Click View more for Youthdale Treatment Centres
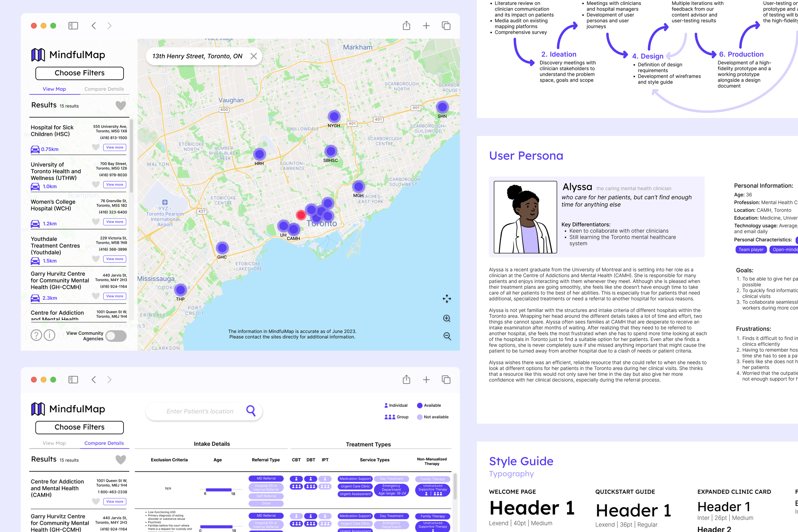The height and width of the screenshot is (532, 798). 115,259
